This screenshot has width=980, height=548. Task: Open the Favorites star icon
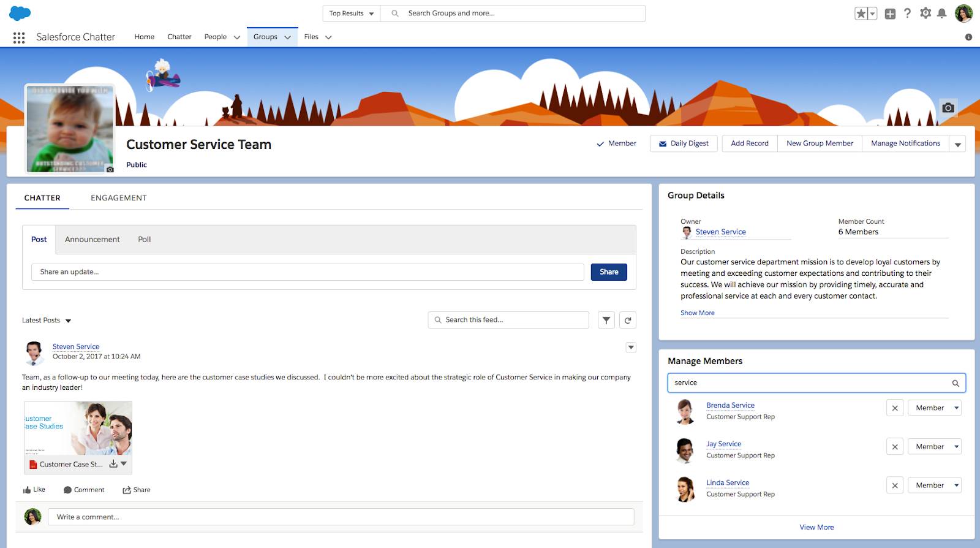861,13
